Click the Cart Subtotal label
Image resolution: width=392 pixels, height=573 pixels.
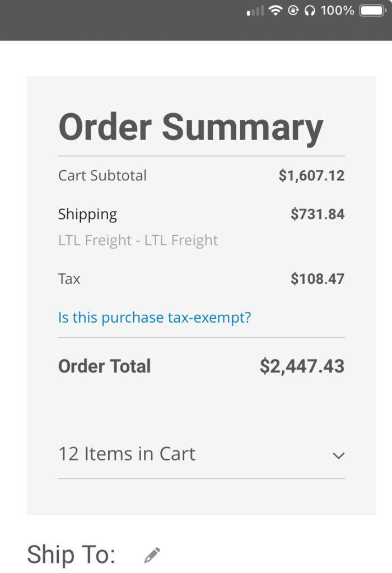[x=102, y=175]
